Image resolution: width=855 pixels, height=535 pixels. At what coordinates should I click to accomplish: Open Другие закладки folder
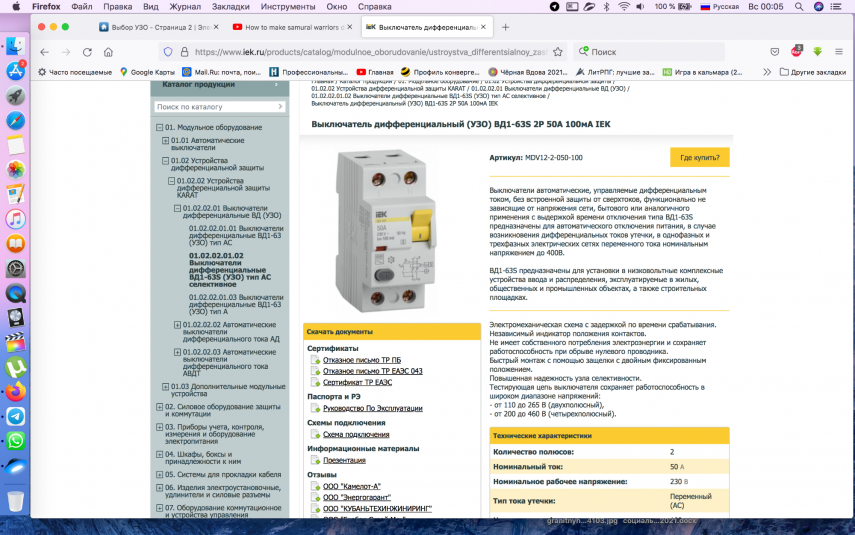pyautogui.click(x=812, y=72)
